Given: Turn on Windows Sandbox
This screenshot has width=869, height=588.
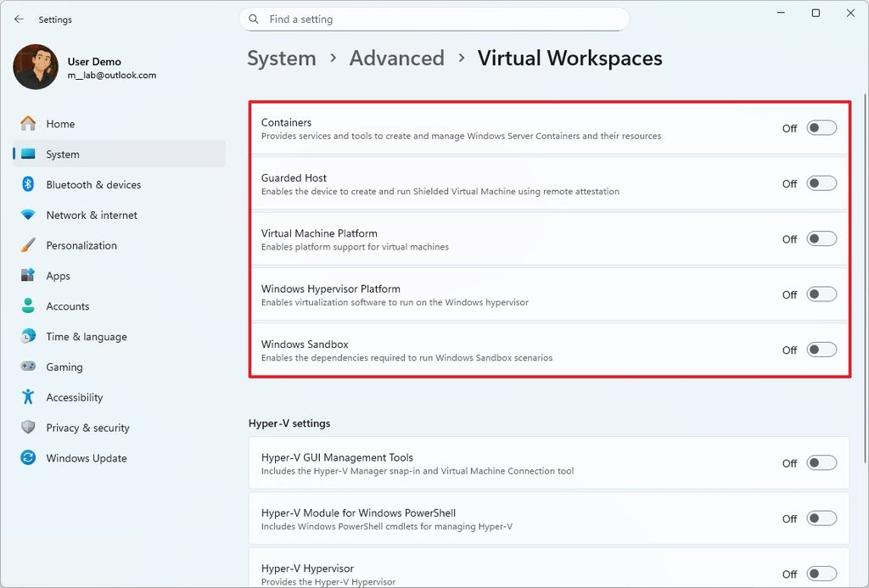Looking at the screenshot, I should tap(820, 350).
